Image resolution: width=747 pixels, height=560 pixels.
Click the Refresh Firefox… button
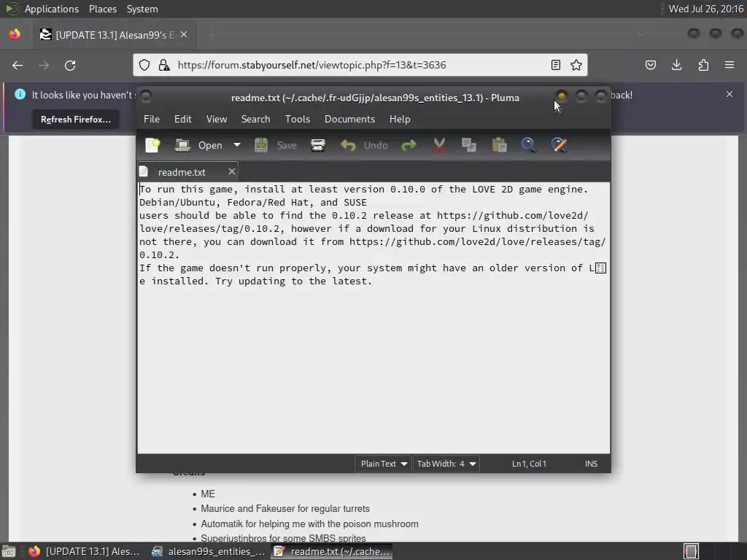pos(76,119)
